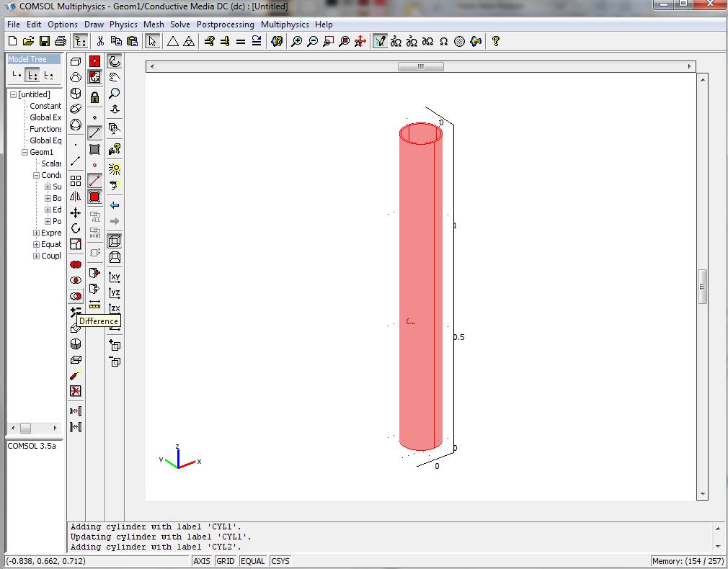Click the yellow question mark Help icon

pos(495,41)
